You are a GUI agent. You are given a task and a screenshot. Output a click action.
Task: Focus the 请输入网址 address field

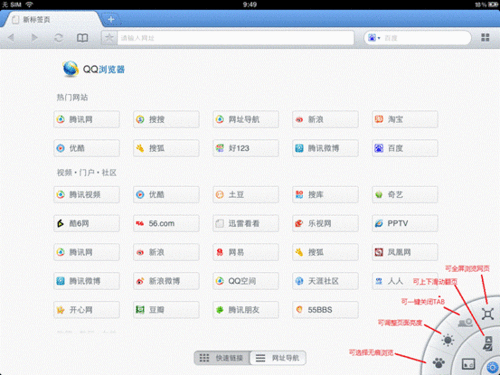(235, 38)
